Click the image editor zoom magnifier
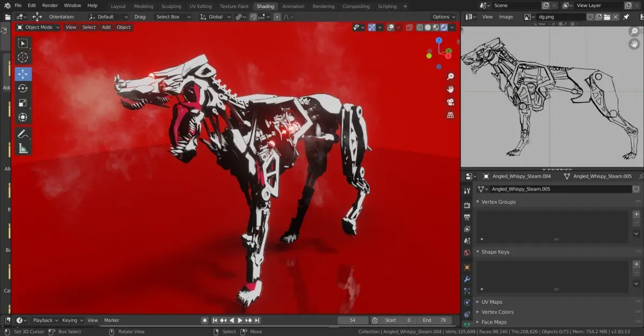This screenshot has height=336, width=644. (634, 31)
